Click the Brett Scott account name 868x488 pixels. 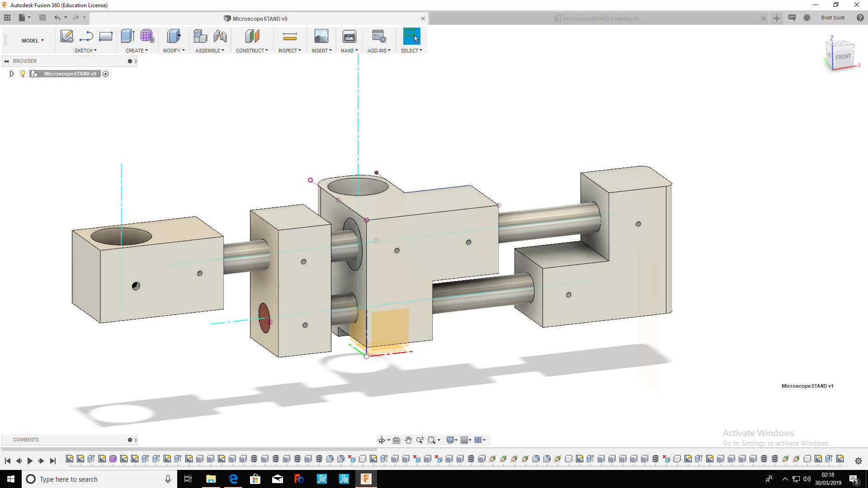coord(832,18)
